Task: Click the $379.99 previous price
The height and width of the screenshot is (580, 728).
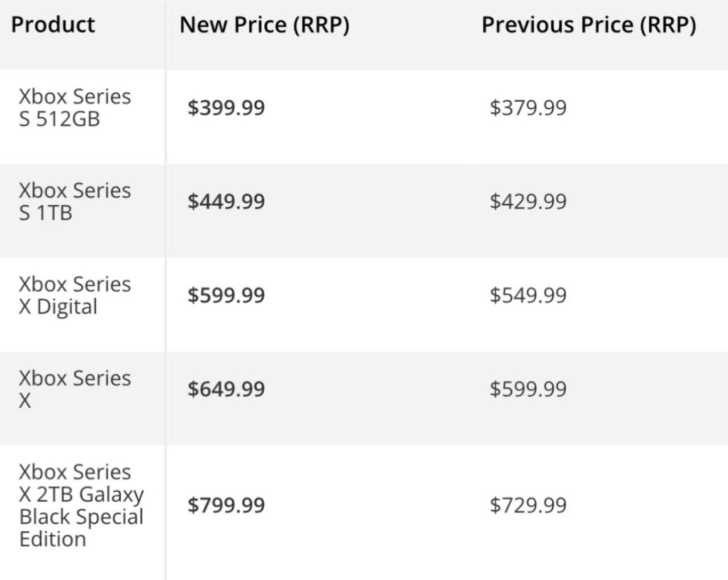Action: pyautogui.click(x=528, y=108)
